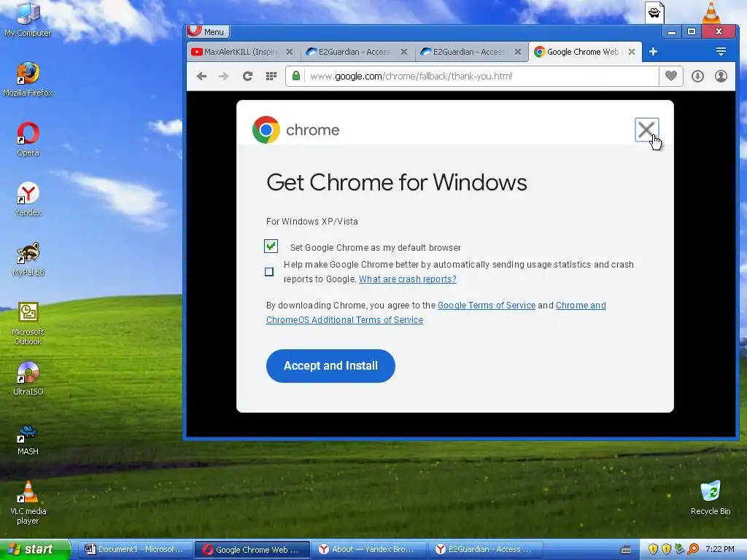Viewport: 747px width, 560px height.
Task: Click the Chrome logo in dialog
Action: pyautogui.click(x=266, y=130)
